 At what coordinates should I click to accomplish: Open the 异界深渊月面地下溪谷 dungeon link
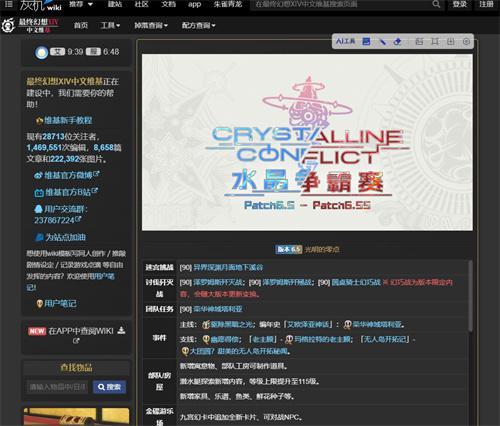[x=228, y=267]
